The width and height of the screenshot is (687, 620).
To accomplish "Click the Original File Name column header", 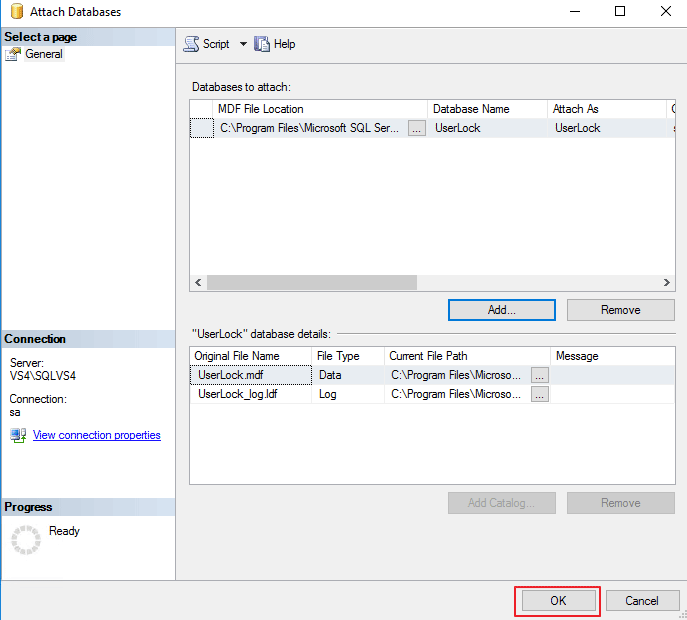I will pyautogui.click(x=251, y=356).
